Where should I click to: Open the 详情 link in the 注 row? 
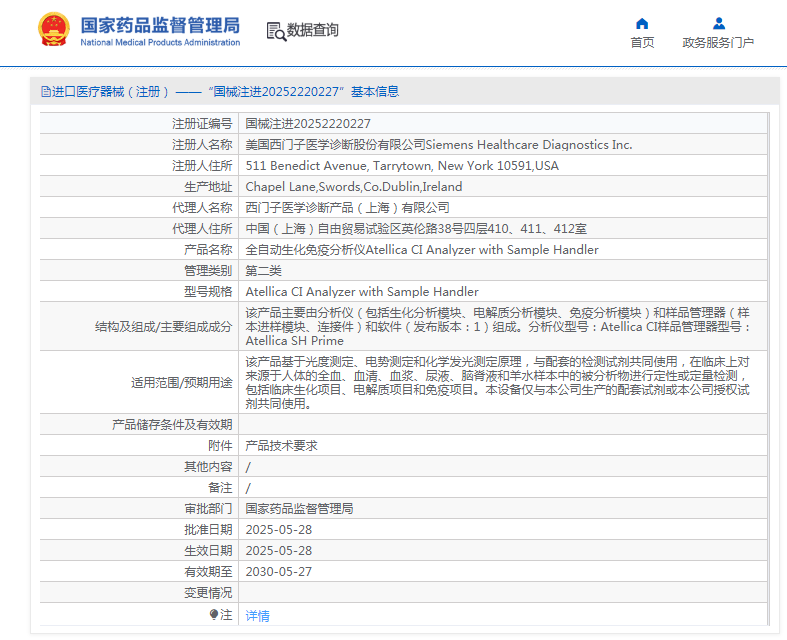[x=258, y=616]
